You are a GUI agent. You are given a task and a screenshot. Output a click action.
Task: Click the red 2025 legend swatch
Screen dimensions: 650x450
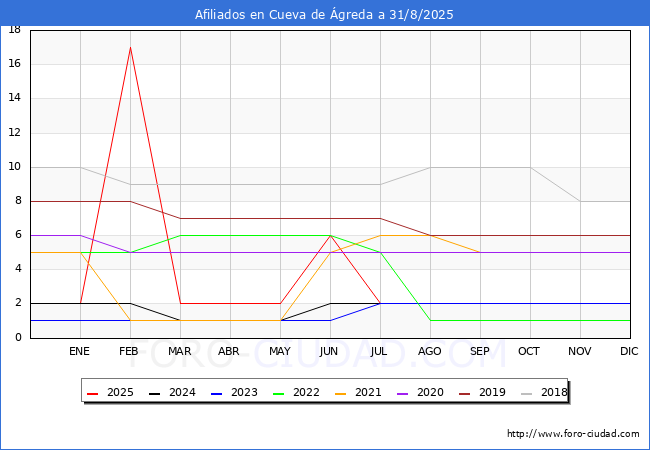tap(92, 393)
